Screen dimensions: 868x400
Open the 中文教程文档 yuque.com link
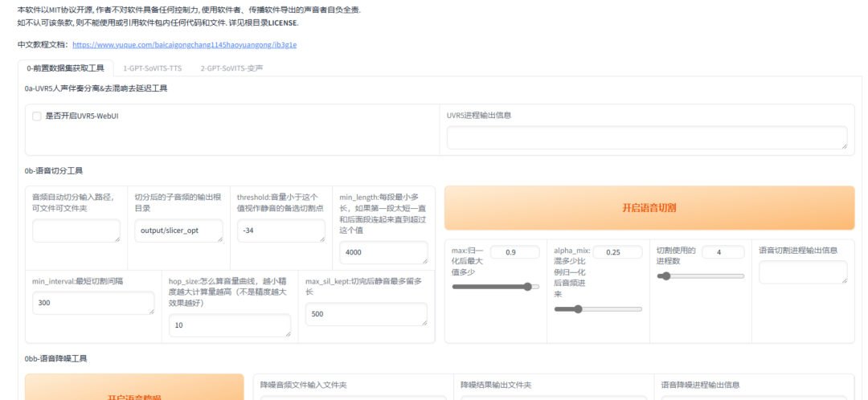coord(184,45)
